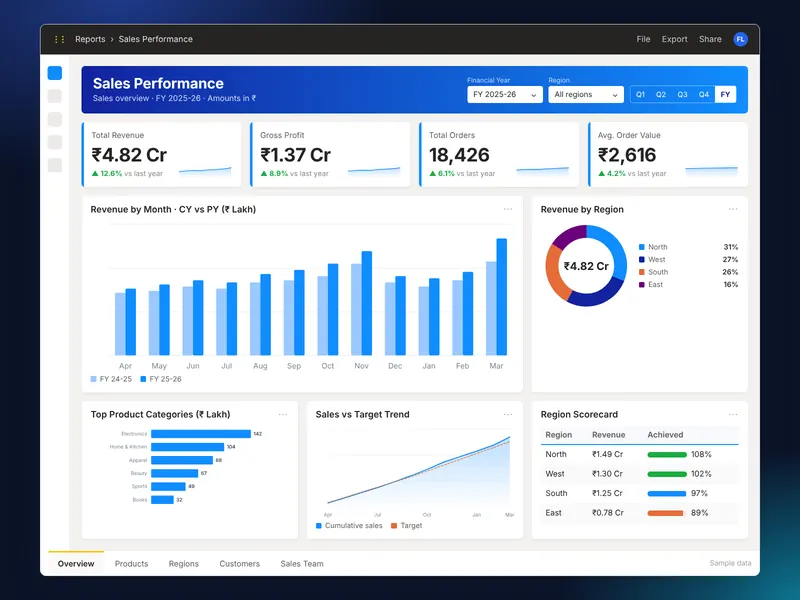Click East row 89% progress bar

[x=665, y=513]
